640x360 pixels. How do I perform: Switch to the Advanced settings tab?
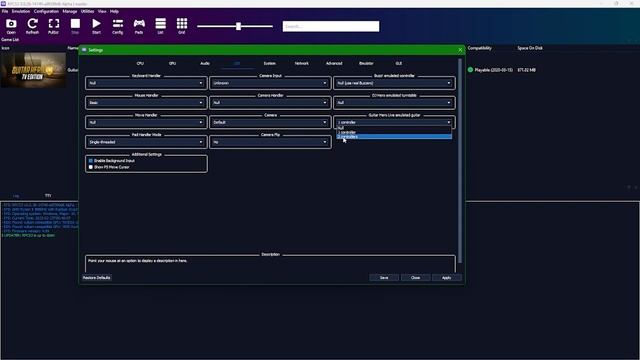[334, 63]
